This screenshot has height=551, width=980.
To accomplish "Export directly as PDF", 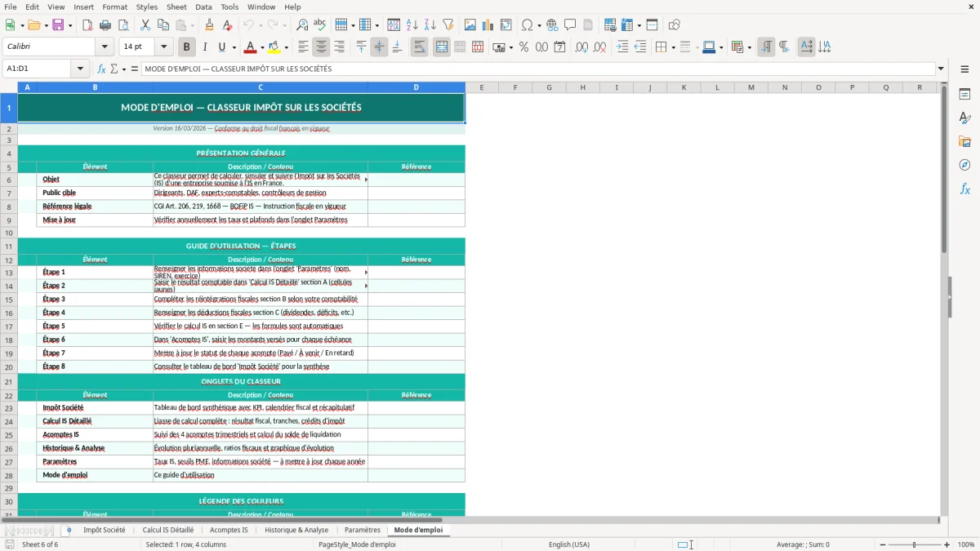I will tap(87, 25).
